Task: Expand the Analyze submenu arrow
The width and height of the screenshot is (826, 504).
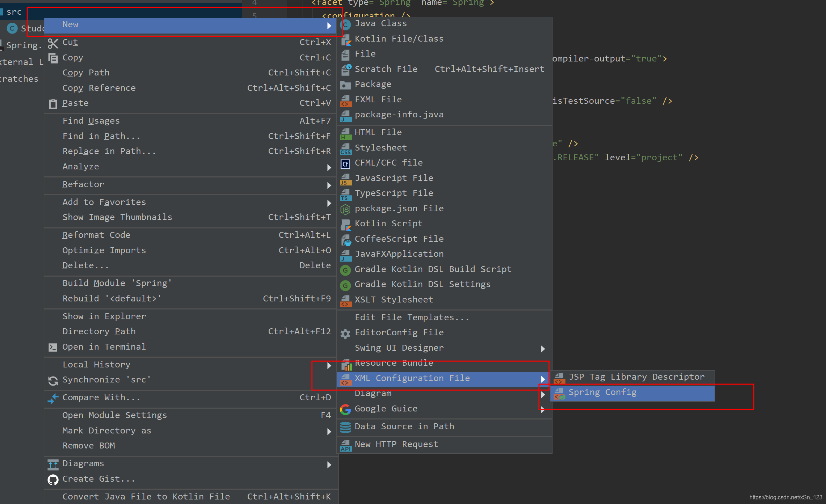Action: coord(329,168)
